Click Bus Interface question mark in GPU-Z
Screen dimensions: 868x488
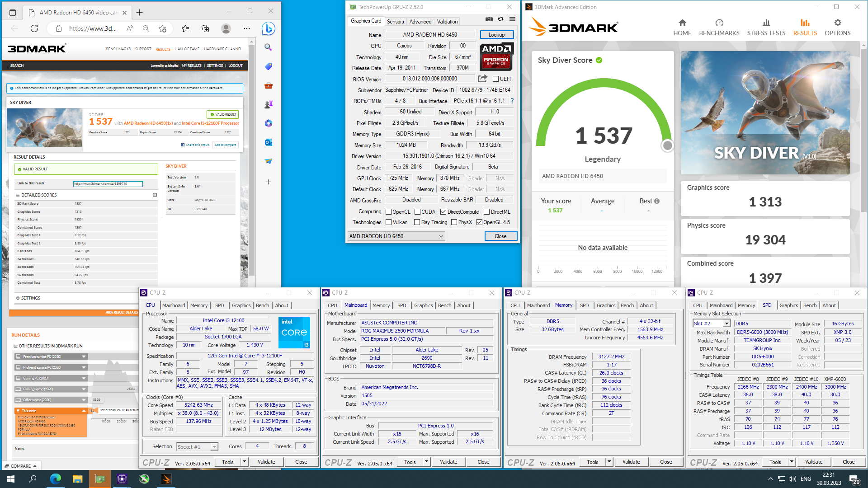pyautogui.click(x=512, y=101)
